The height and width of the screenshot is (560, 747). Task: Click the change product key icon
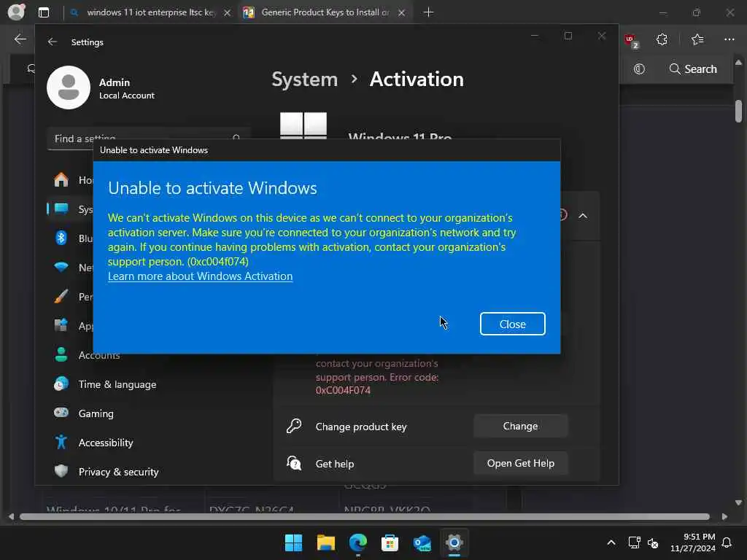point(294,426)
